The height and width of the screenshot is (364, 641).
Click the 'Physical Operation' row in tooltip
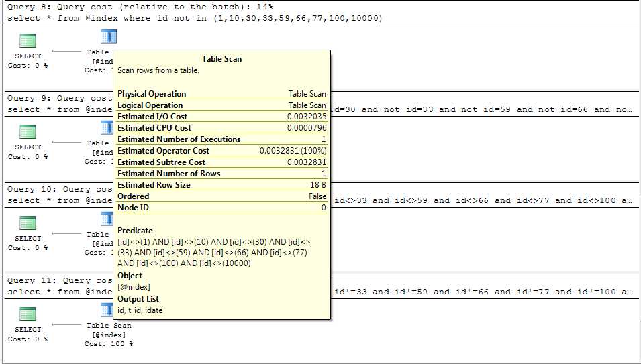pos(222,94)
